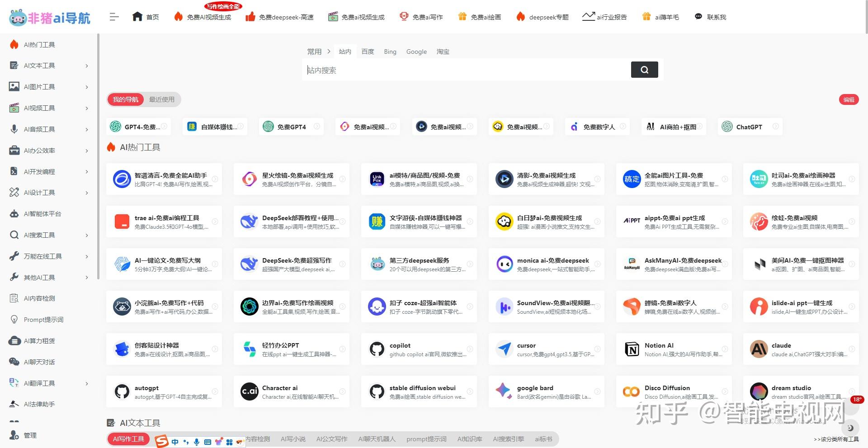
Task: Open the AI商拍+抠图 shortcut link
Action: (673, 127)
